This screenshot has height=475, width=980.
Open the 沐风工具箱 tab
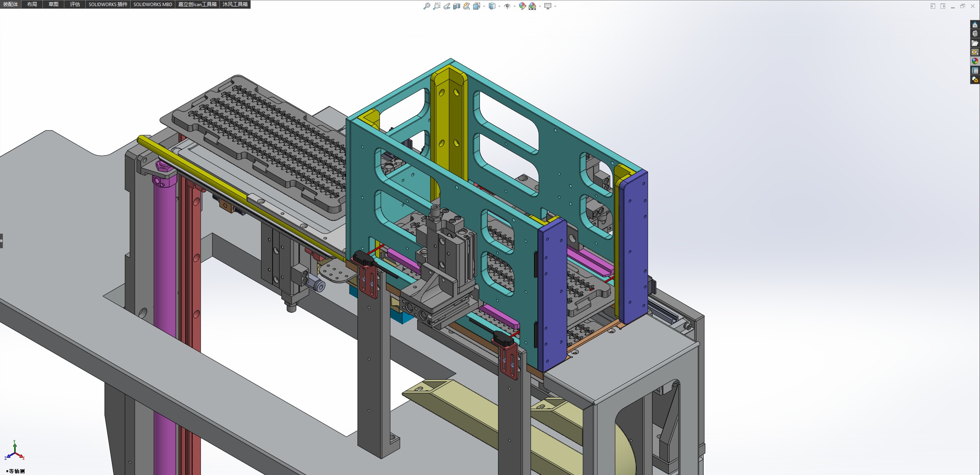coord(235,4)
